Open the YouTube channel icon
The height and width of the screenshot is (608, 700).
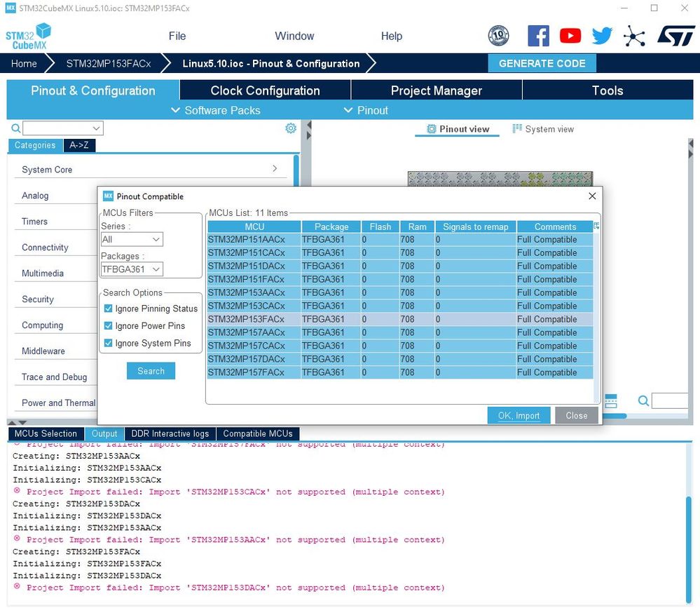point(570,36)
